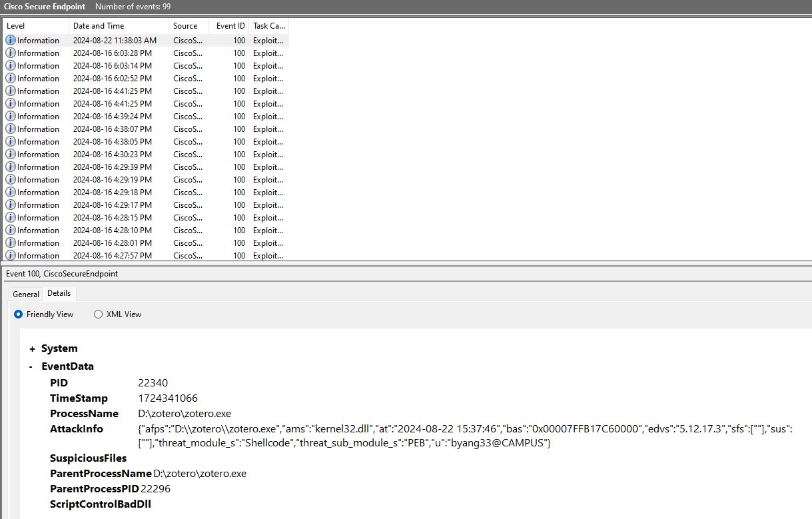Click the info icon of the 4:29:18 PM event
The width and height of the screenshot is (812, 519).
[11, 193]
